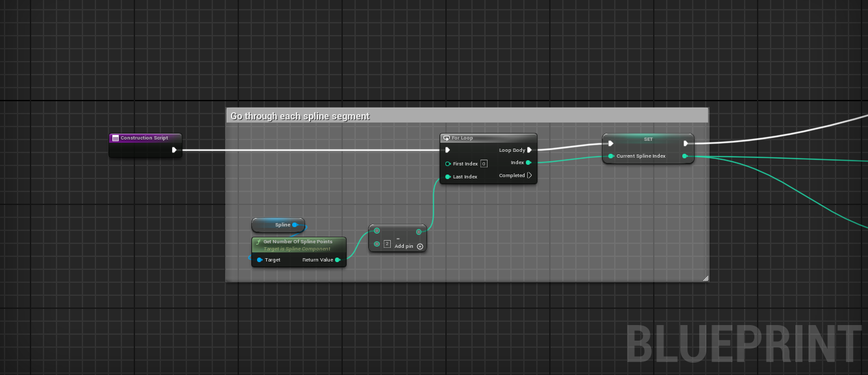Click the SET node exec input pin
Image resolution: width=868 pixels, height=375 pixels.
point(611,143)
